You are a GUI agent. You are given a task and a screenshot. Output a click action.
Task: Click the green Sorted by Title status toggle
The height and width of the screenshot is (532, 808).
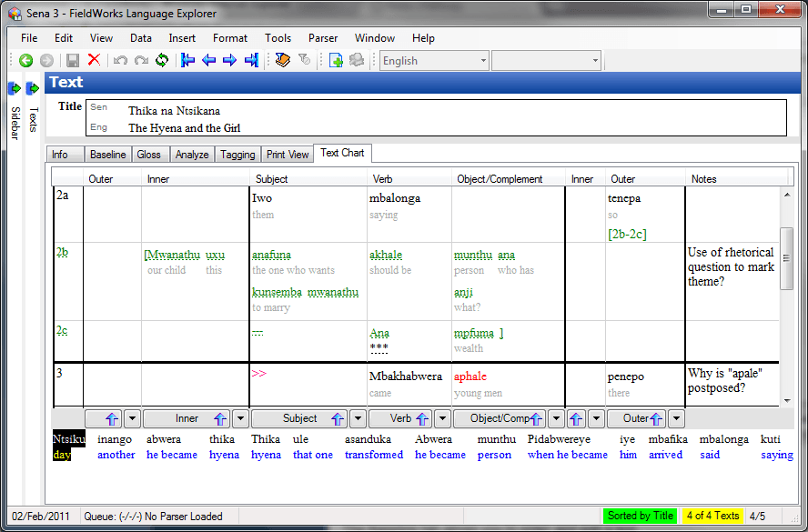point(640,516)
